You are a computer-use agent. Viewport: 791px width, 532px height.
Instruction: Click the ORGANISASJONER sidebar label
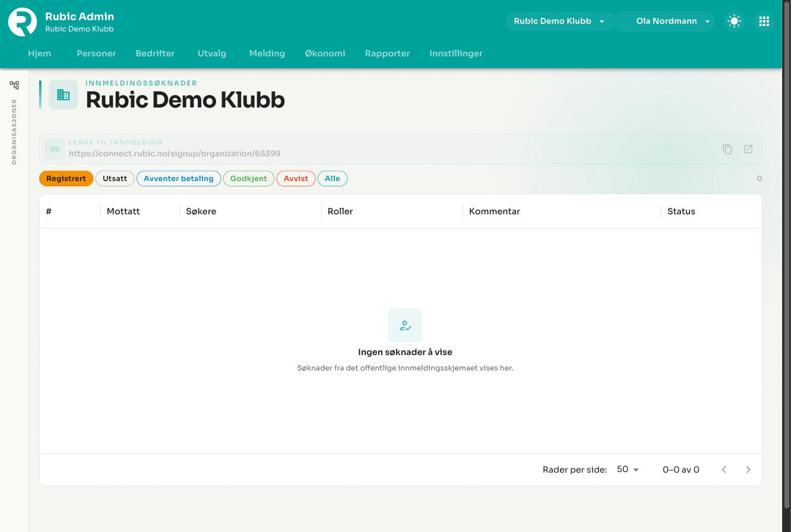(x=14, y=132)
